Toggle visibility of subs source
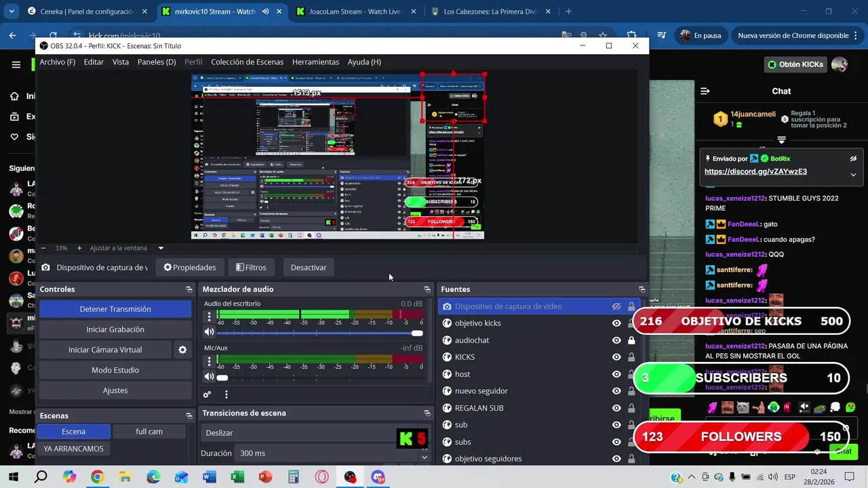This screenshot has width=868, height=488. point(616,442)
